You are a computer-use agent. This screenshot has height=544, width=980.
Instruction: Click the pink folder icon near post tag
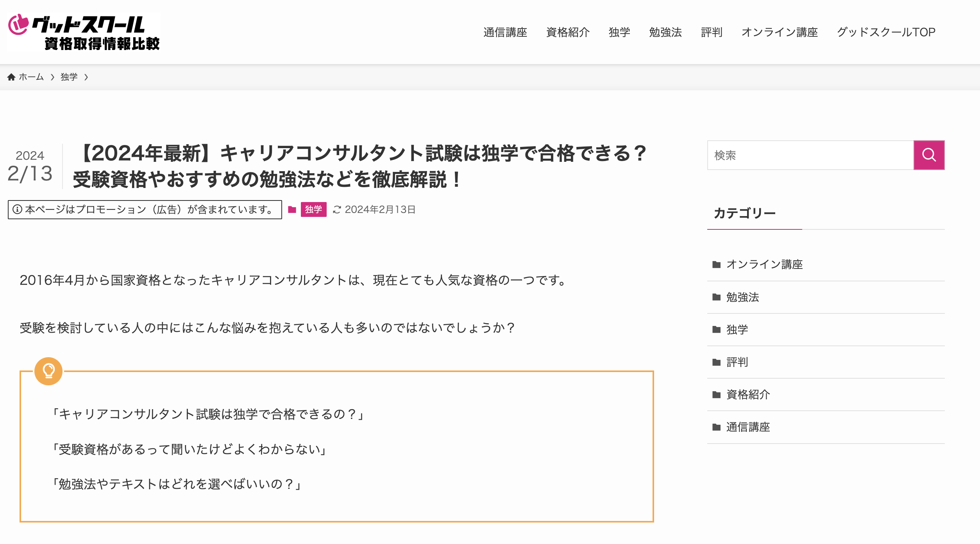click(292, 209)
